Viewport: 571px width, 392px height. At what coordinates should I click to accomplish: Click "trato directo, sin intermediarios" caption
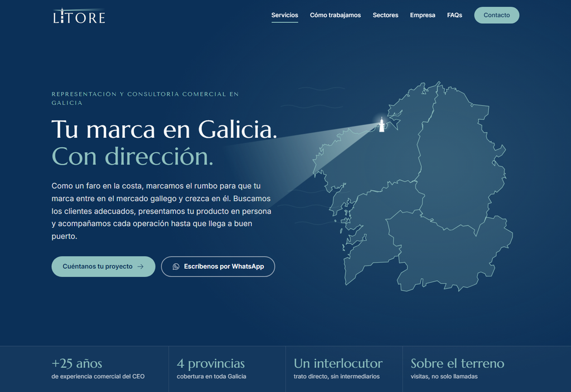[x=337, y=376]
